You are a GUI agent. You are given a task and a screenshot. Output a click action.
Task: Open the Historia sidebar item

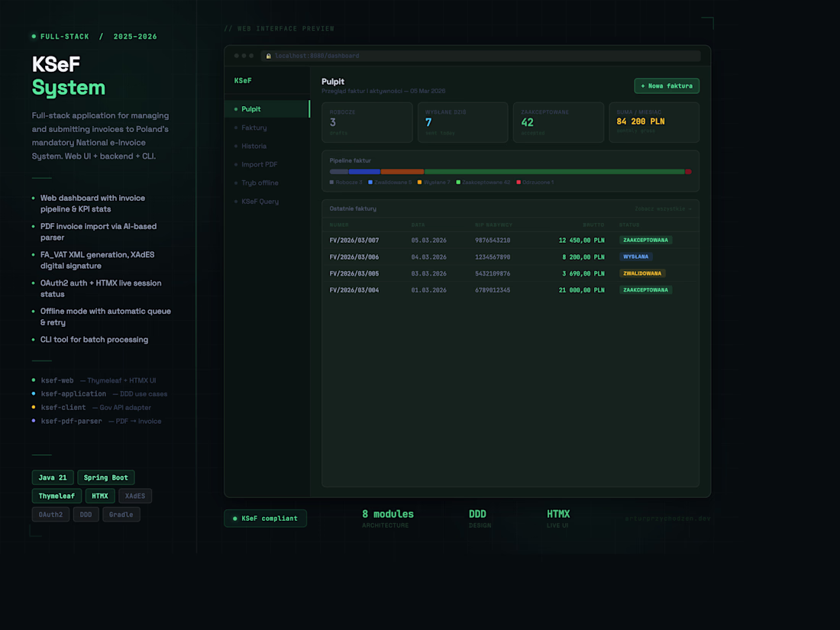coord(267,146)
